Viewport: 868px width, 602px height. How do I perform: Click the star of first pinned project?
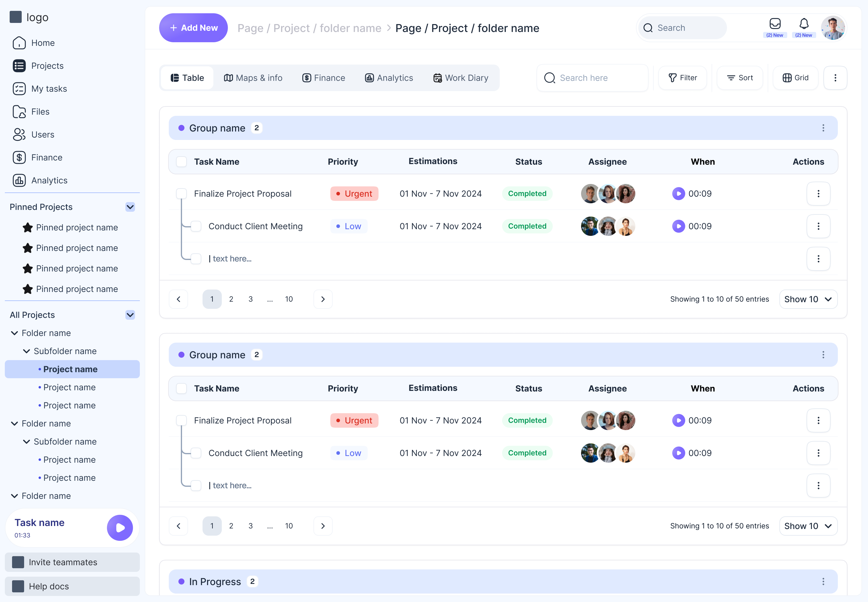pos(27,228)
